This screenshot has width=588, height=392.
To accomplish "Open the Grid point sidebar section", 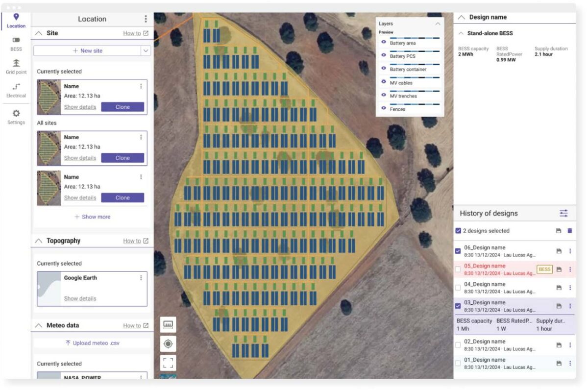I will (16, 67).
